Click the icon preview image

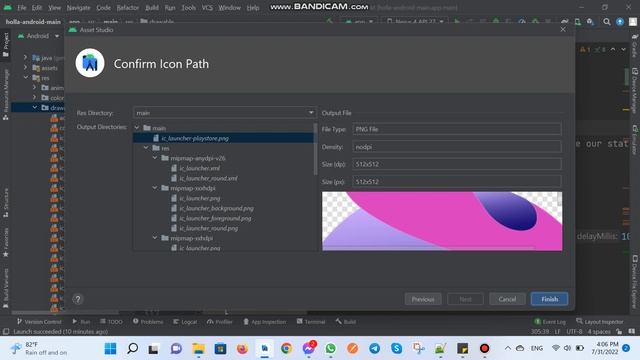tap(442, 221)
